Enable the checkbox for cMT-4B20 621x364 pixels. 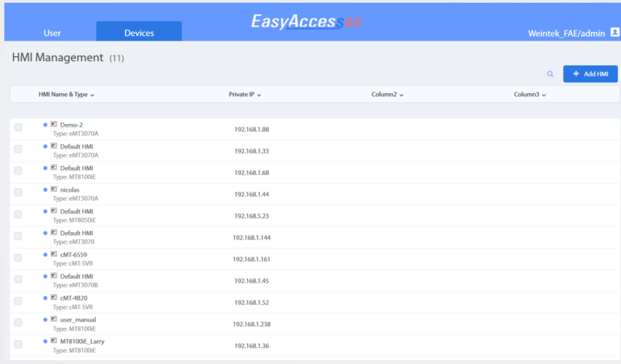click(18, 301)
